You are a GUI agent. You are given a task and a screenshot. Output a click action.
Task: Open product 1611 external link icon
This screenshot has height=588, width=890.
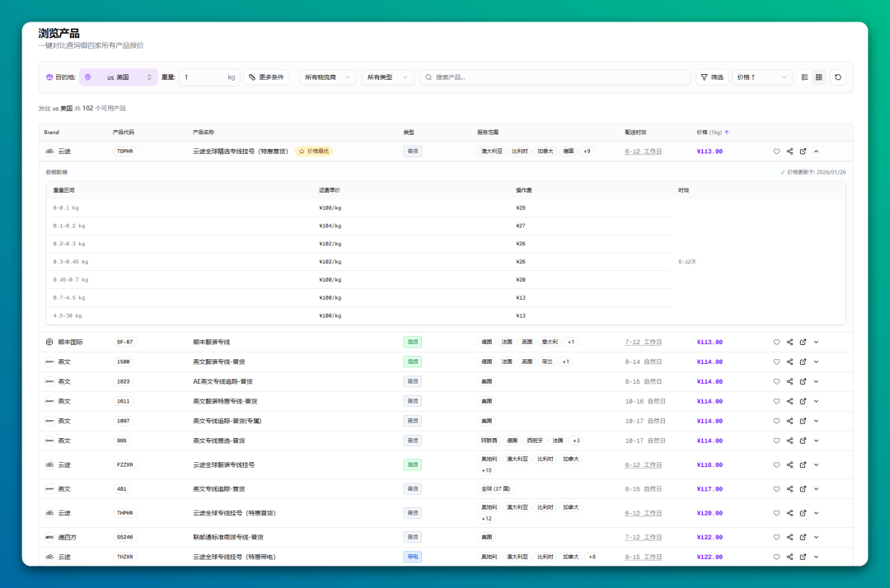tap(803, 401)
